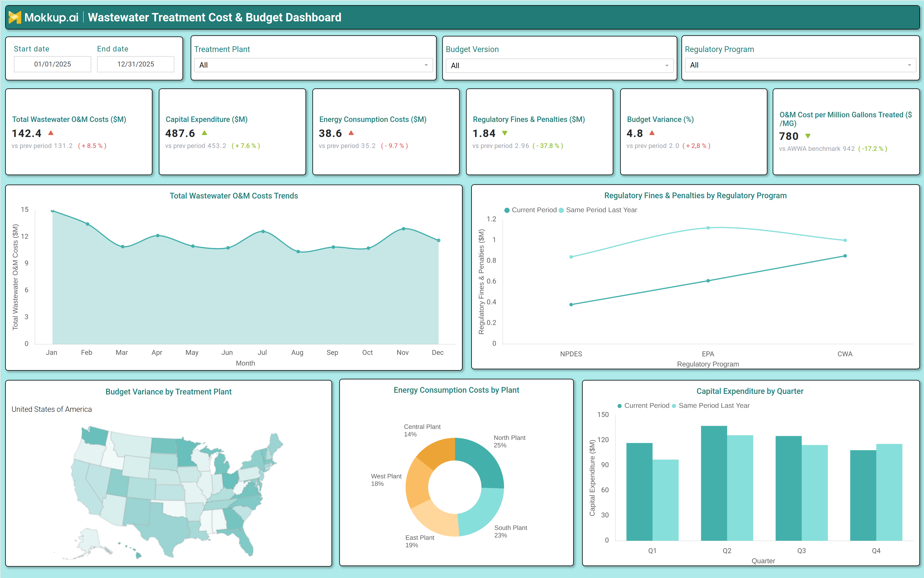Click red up arrow beside 4.8
Image resolution: width=924 pixels, height=578 pixels.
(x=652, y=133)
